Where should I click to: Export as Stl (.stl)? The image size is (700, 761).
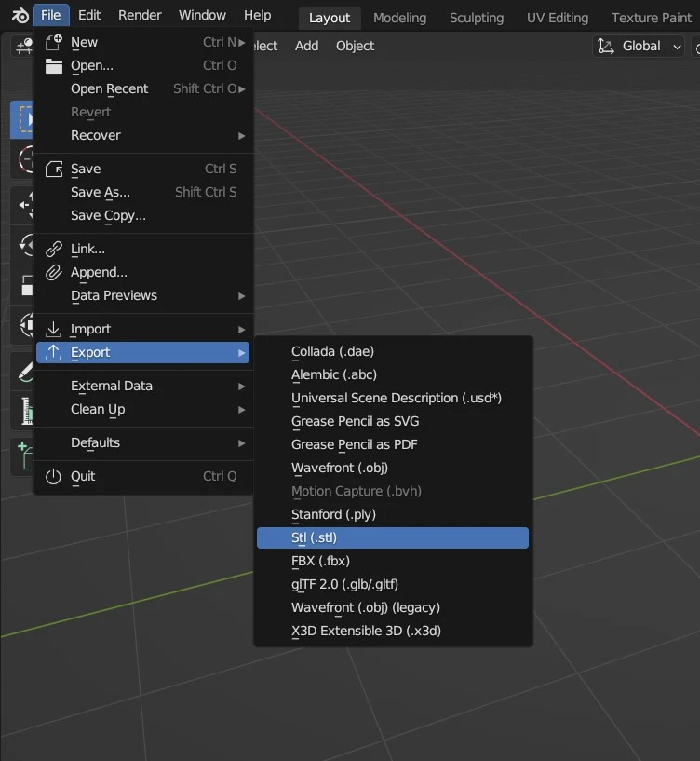click(393, 537)
